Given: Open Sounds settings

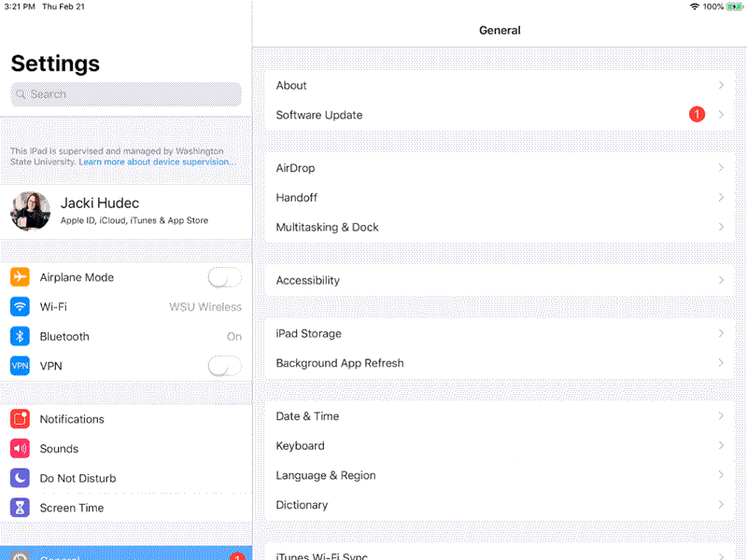Looking at the screenshot, I should (x=126, y=449).
